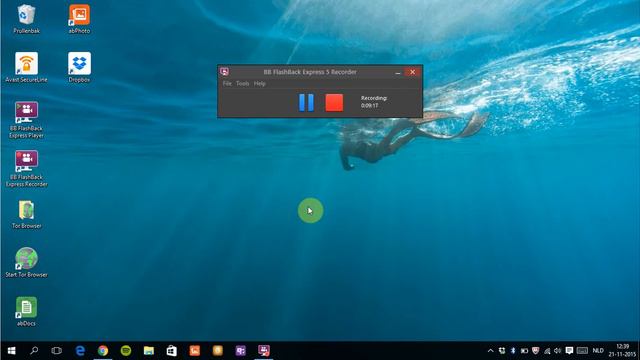Open Spotify from the taskbar
The image size is (640, 360).
[126, 351]
